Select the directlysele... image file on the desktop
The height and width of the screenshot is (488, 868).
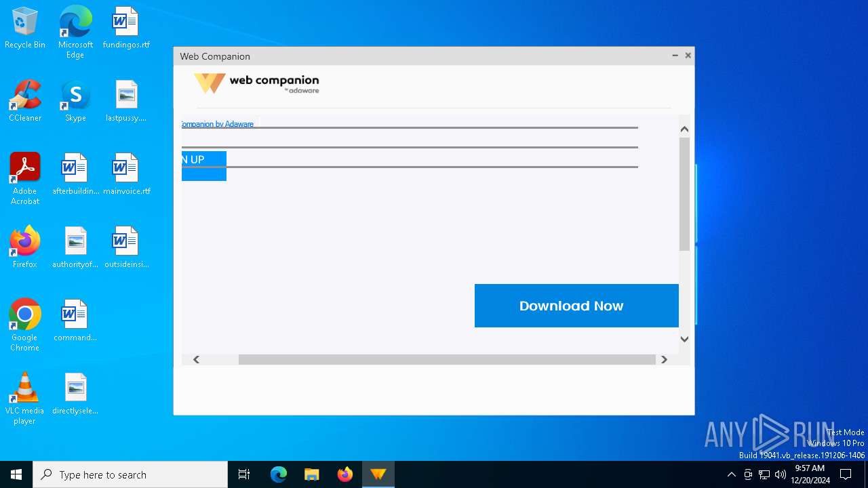tap(75, 394)
